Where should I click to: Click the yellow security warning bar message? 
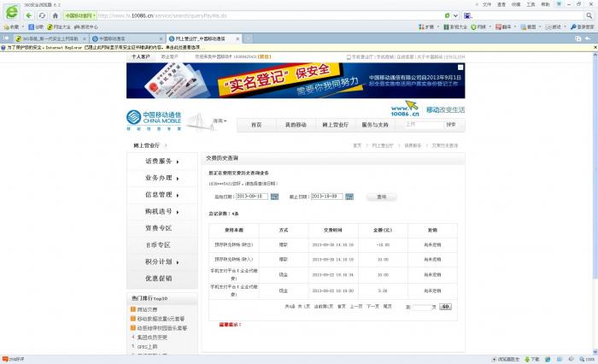click(x=103, y=47)
